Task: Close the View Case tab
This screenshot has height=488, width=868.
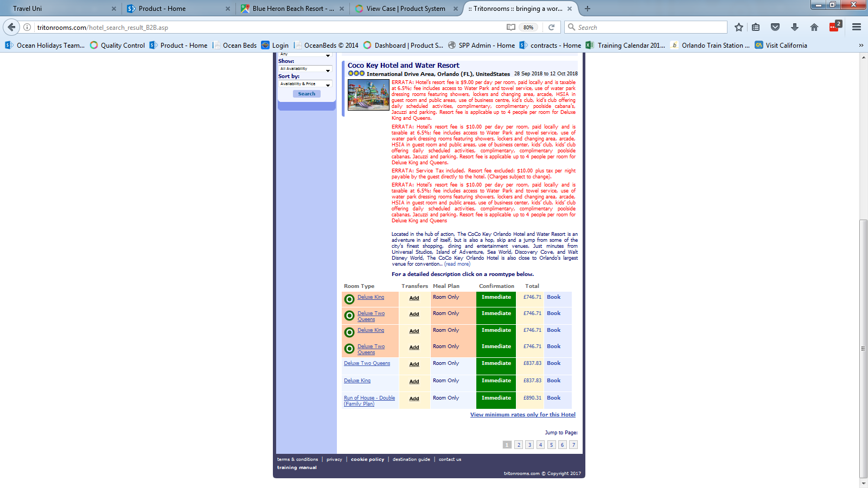Action: point(456,9)
